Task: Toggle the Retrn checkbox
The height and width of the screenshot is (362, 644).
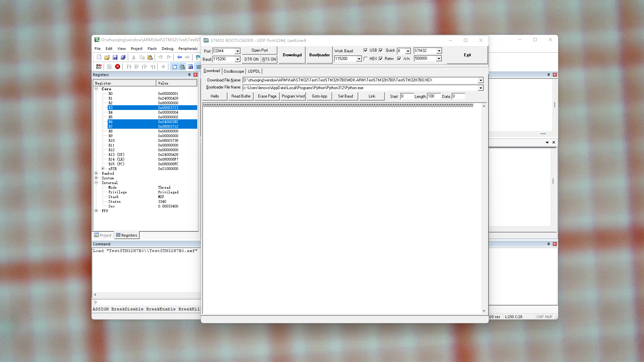Action: pyautogui.click(x=381, y=59)
